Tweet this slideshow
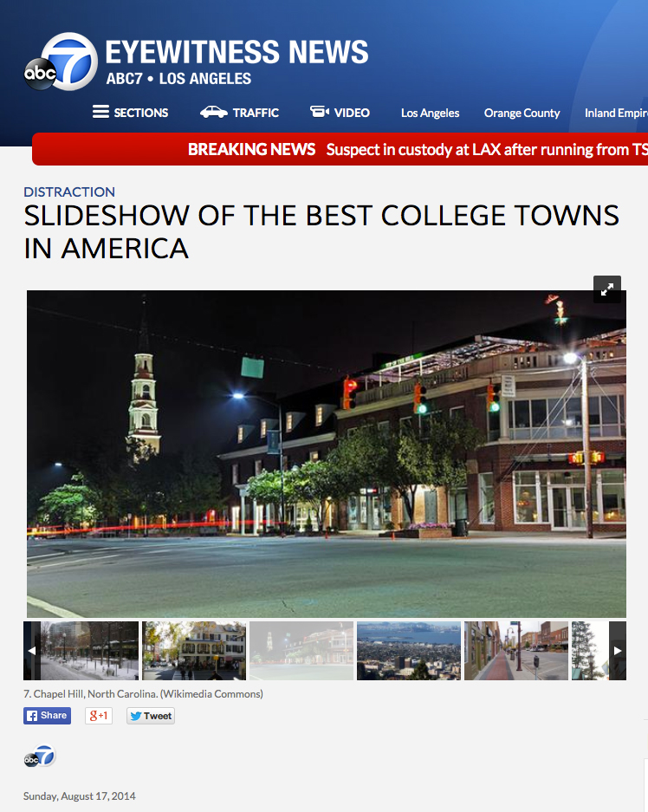Screen dimensions: 648x812 (151, 716)
